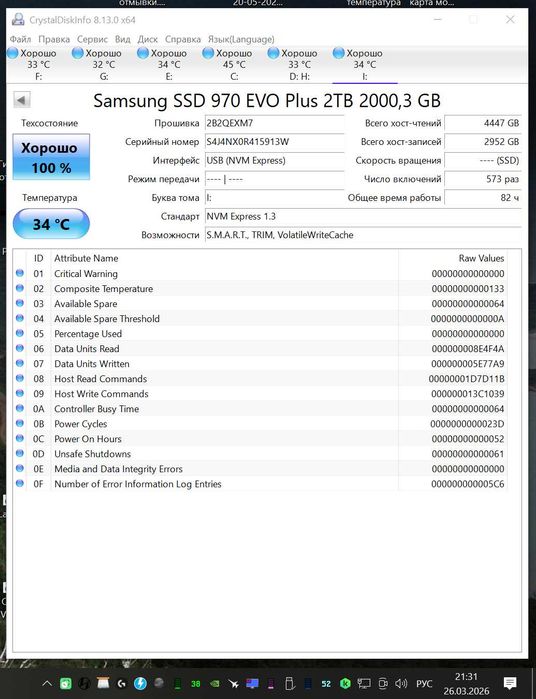Open the notification center icon
This screenshot has width=536, height=699.
pyautogui.click(x=510, y=683)
